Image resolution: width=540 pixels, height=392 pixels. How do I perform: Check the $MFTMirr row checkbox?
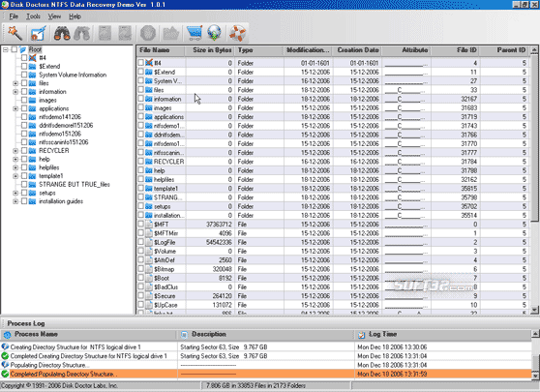tap(141, 233)
